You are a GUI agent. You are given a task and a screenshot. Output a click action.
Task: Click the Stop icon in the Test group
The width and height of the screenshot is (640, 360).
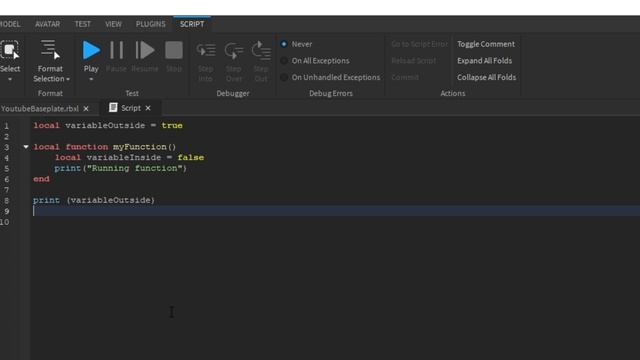tap(174, 50)
